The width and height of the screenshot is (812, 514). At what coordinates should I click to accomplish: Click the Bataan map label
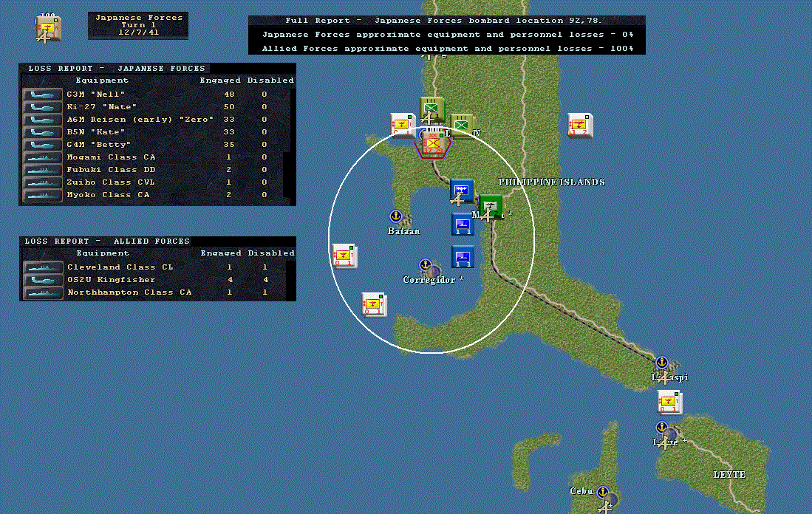point(403,231)
